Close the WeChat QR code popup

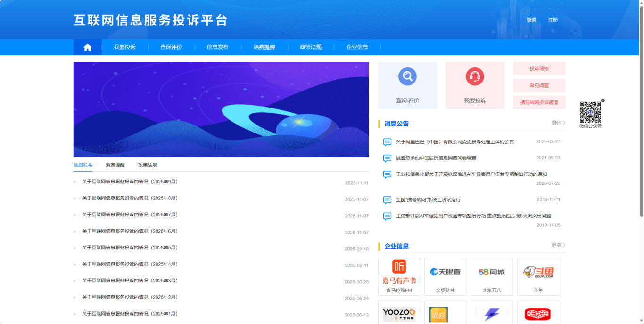(x=603, y=100)
